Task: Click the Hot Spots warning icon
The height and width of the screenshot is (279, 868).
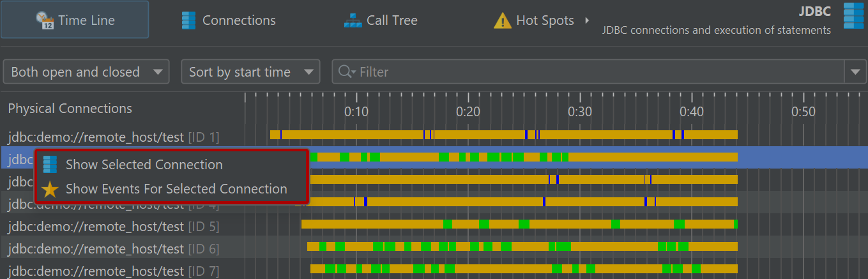Action: point(503,21)
